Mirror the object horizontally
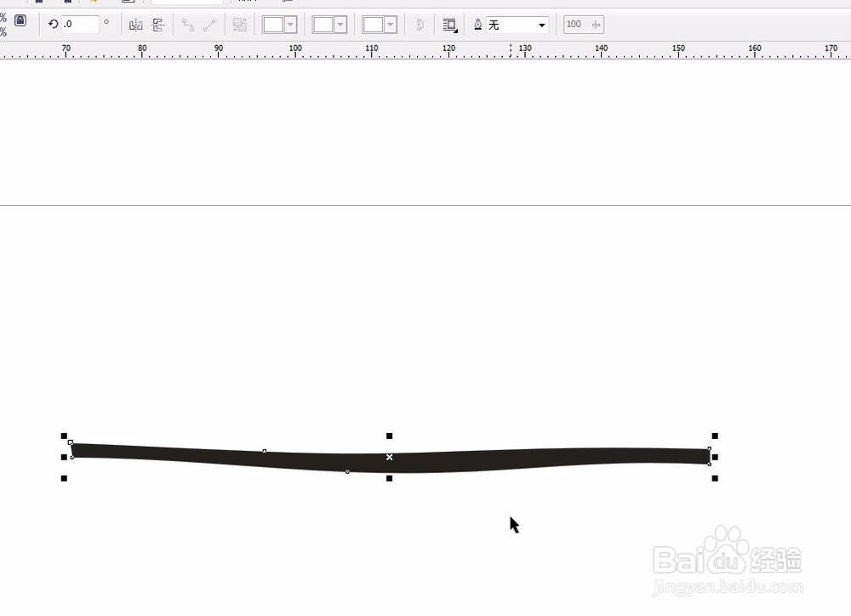 [135, 25]
